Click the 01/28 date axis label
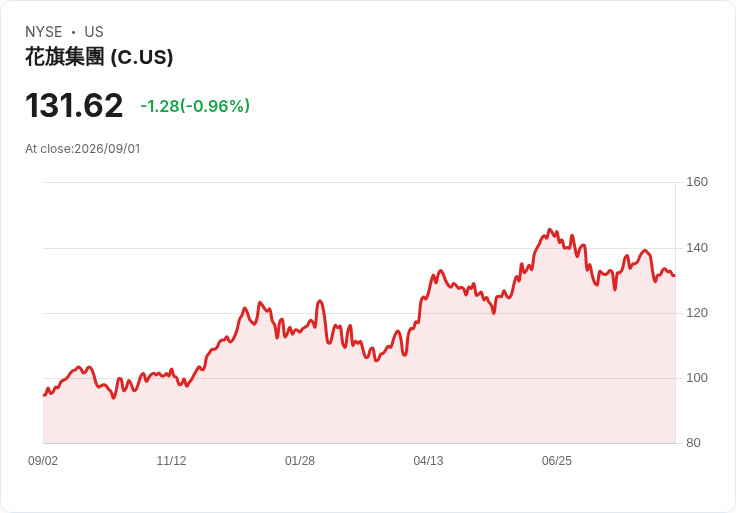This screenshot has width=736, height=513. (x=299, y=461)
